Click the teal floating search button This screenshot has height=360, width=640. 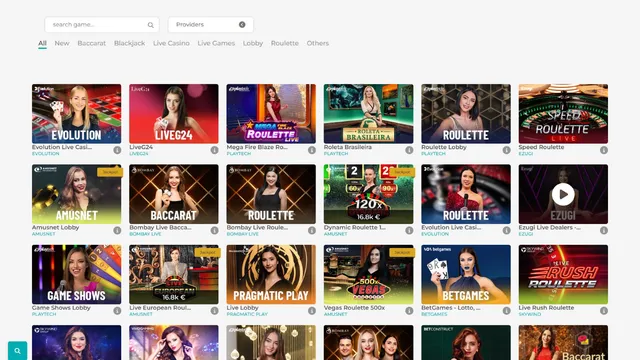[18, 351]
